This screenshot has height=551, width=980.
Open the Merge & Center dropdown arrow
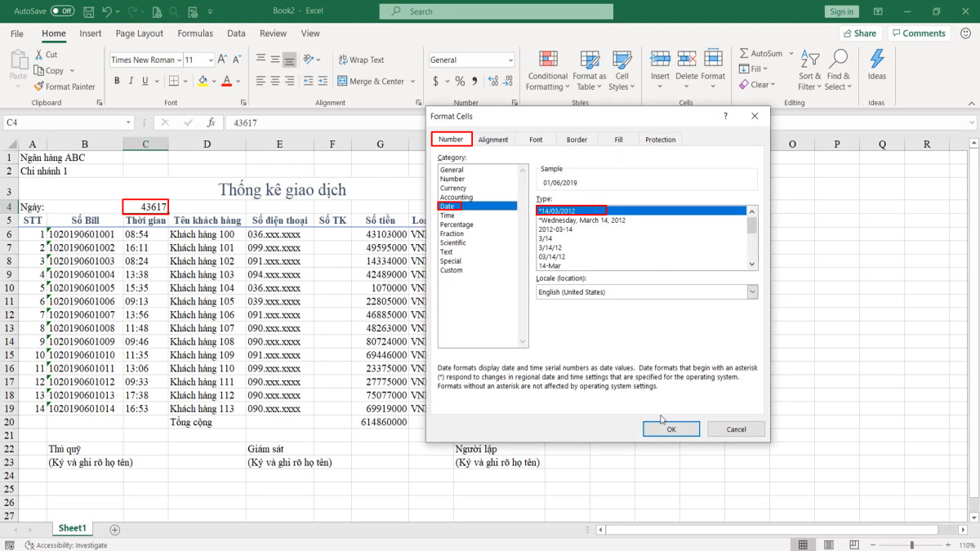pyautogui.click(x=412, y=81)
